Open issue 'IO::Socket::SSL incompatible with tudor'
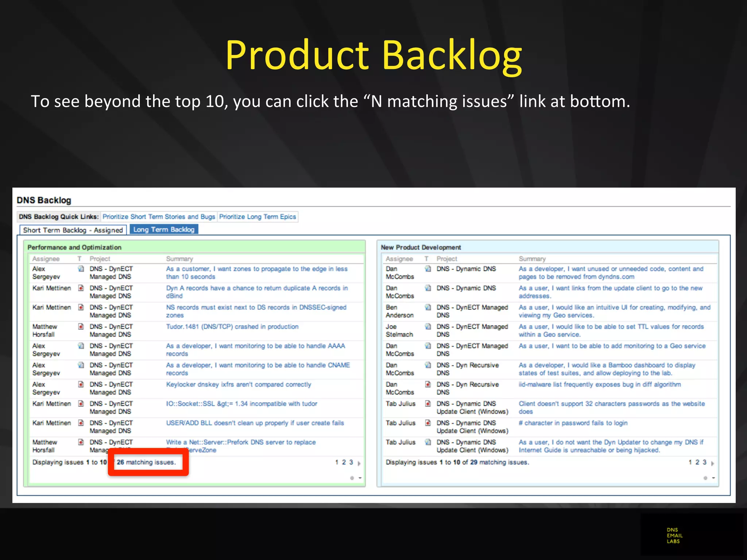 click(241, 404)
